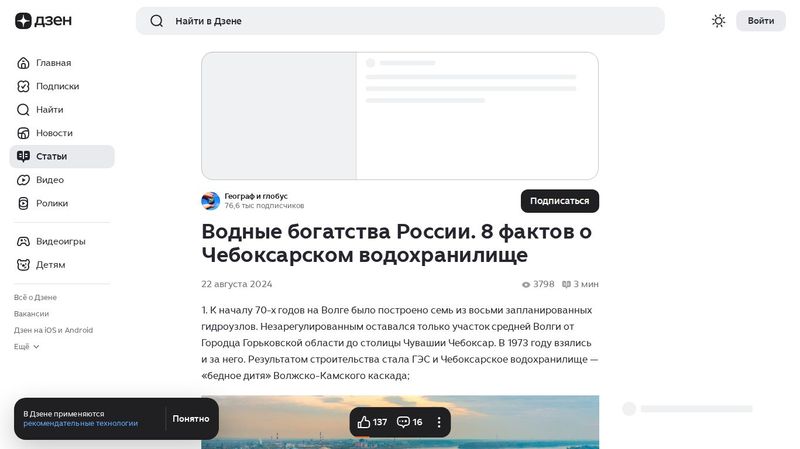800x449 pixels.
Task: Toggle the light/dark theme sun icon
Action: pos(718,21)
